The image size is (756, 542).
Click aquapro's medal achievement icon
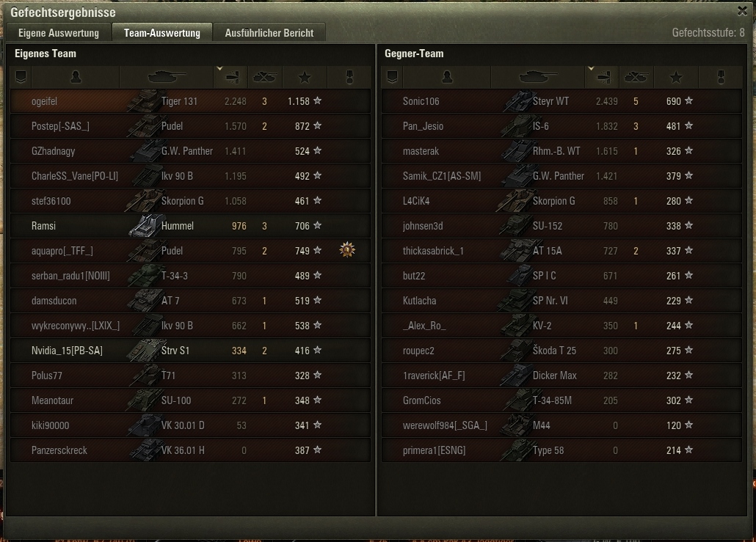(347, 249)
